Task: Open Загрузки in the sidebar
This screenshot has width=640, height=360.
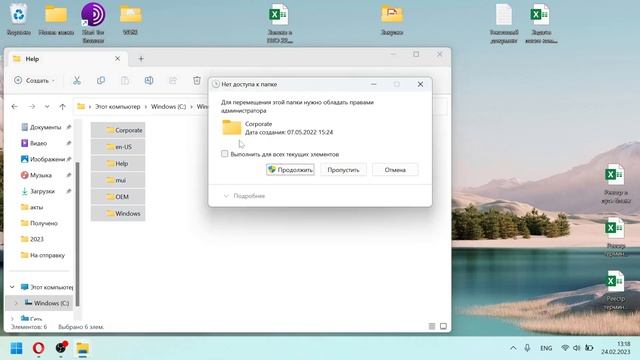Action: coord(42,191)
